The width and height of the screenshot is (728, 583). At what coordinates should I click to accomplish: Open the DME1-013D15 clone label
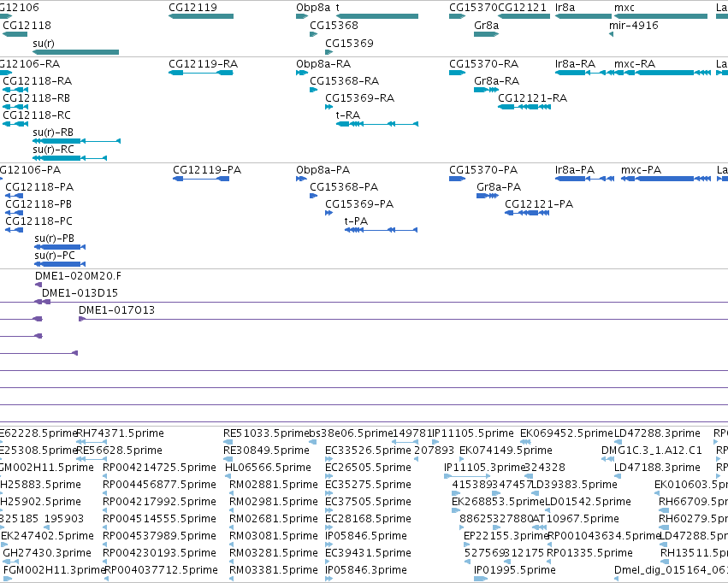[x=80, y=293]
